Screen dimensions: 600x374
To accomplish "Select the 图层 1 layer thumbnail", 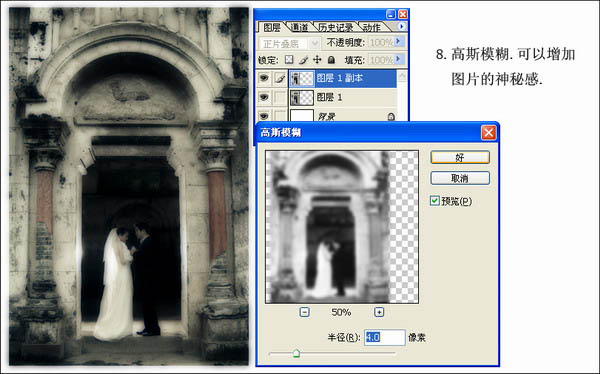I will click(x=302, y=98).
